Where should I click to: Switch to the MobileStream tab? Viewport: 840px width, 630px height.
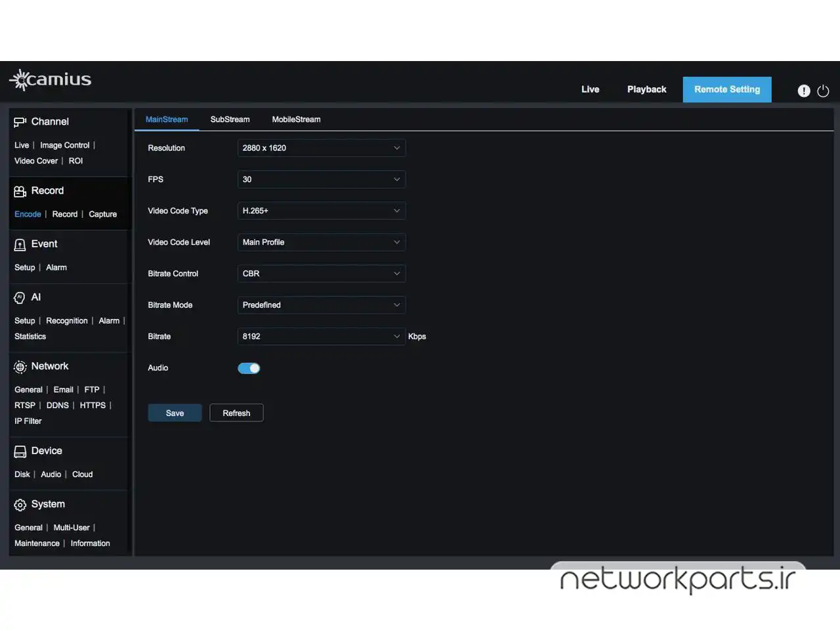(x=296, y=119)
